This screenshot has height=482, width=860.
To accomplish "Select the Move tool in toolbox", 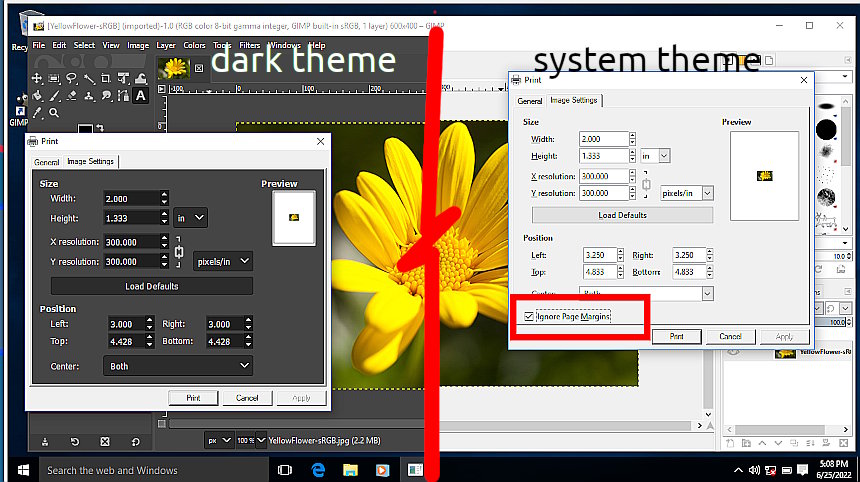I will pyautogui.click(x=37, y=78).
